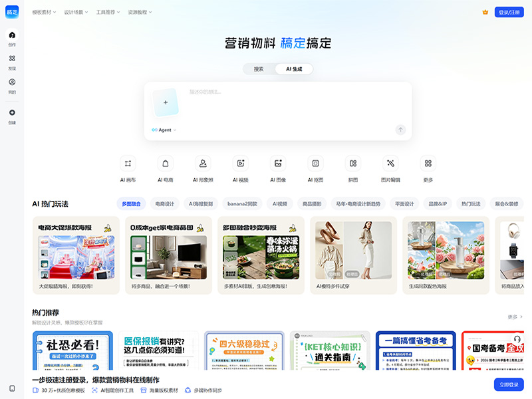Open the AI 视频 generator
The image size is (532, 399).
[x=239, y=168]
